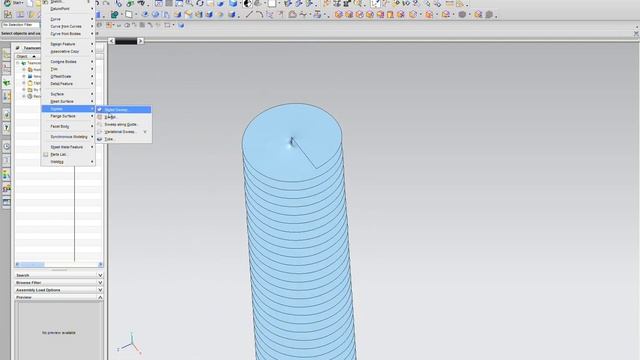Choose Parts List from the Insert menu
The image size is (640, 360).
pos(68,154)
